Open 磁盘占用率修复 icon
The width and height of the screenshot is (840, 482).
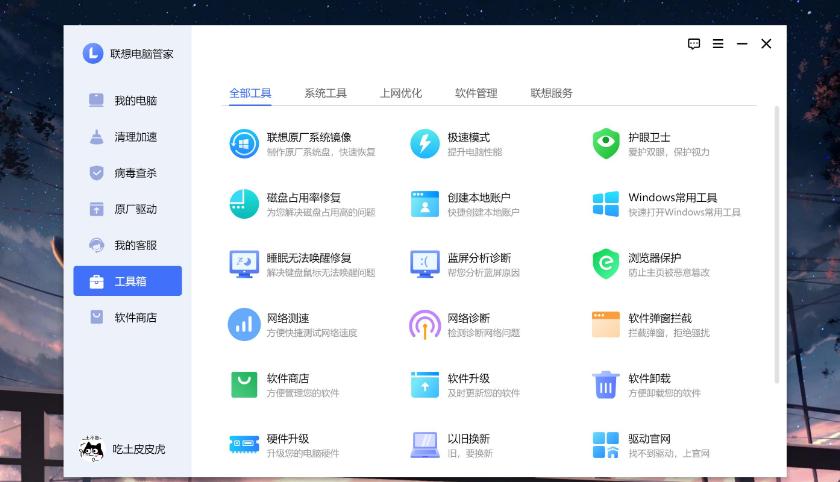(x=244, y=204)
